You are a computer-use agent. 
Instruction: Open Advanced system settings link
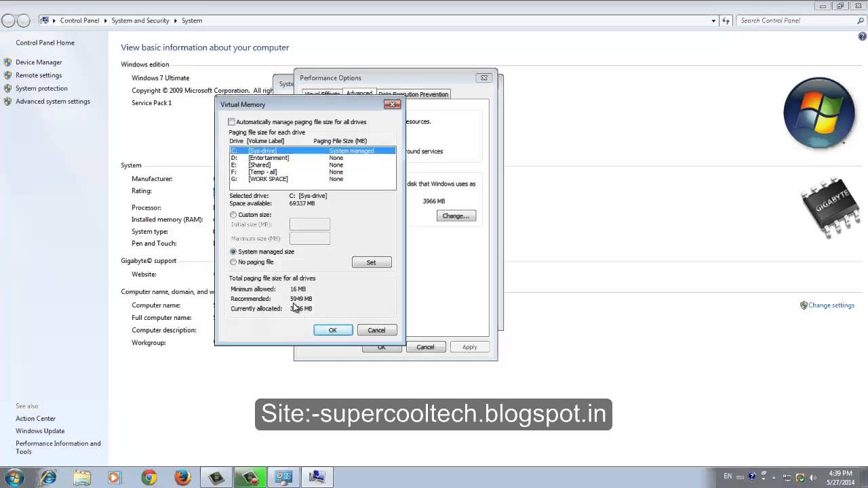click(x=53, y=101)
